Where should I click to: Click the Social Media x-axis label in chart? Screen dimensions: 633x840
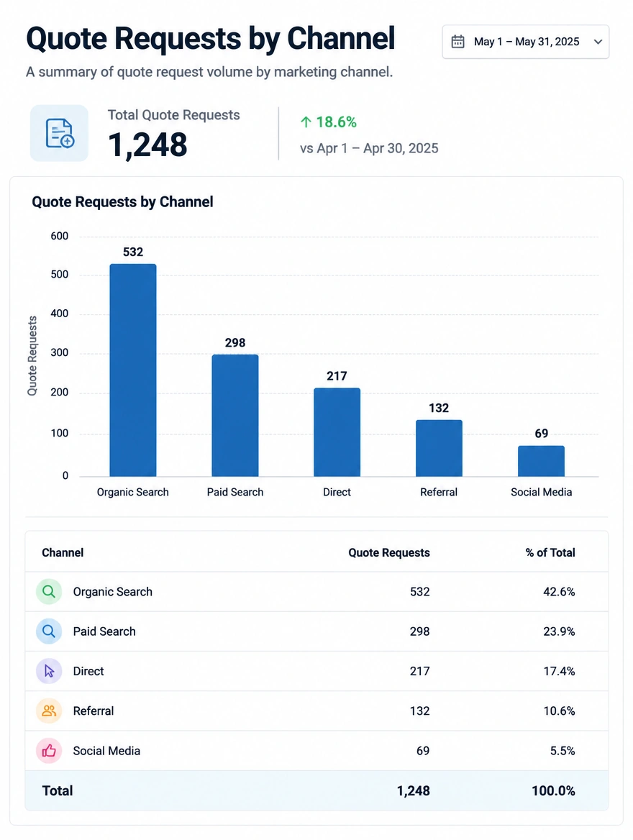pyautogui.click(x=542, y=492)
